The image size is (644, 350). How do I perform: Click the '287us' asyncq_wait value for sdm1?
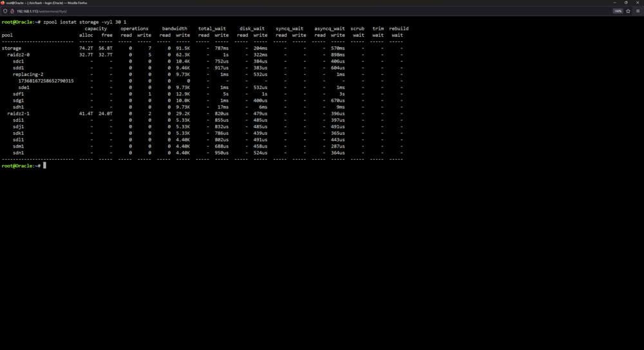click(338, 146)
